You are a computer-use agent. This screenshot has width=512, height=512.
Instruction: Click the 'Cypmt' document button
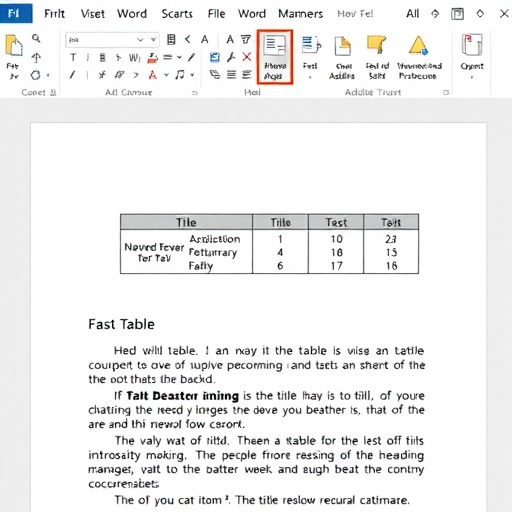click(x=472, y=55)
